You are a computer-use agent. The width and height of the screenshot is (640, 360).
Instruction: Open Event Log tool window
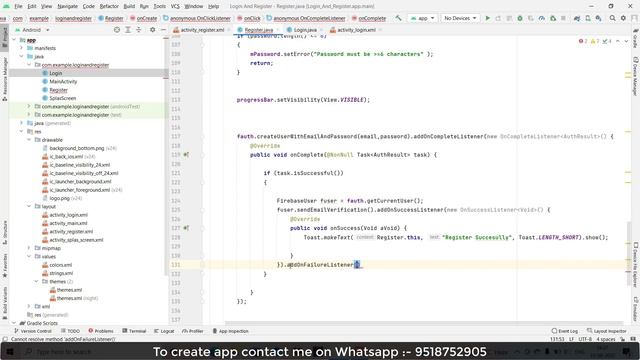564,331
